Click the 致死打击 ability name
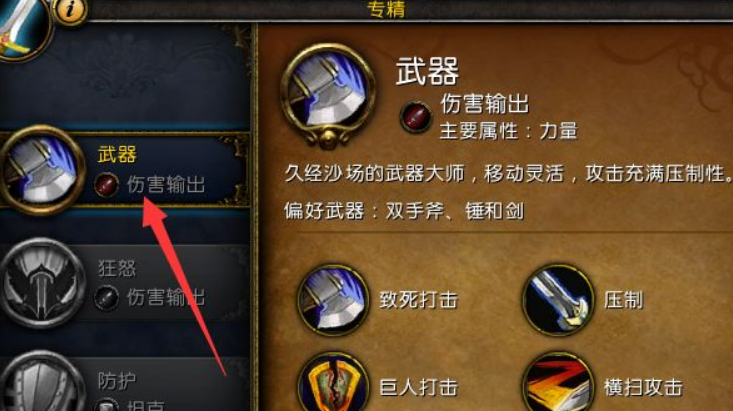The image size is (733, 411). pyautogui.click(x=418, y=300)
